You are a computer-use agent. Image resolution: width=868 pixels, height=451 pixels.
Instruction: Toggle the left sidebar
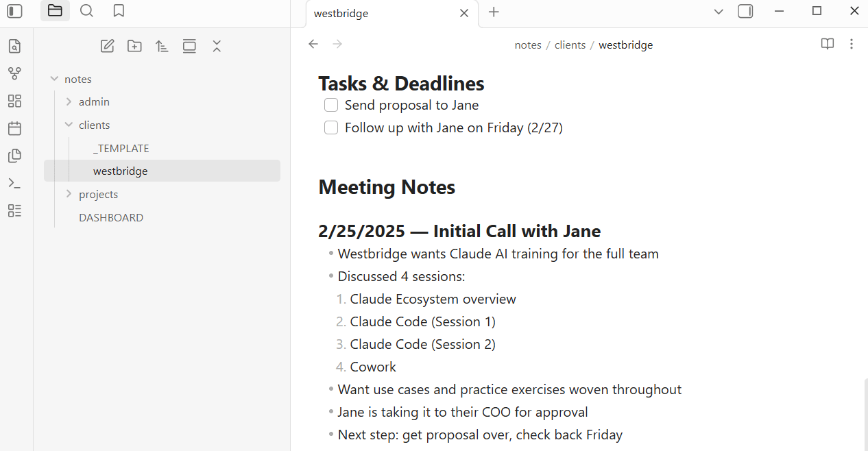coord(14,11)
